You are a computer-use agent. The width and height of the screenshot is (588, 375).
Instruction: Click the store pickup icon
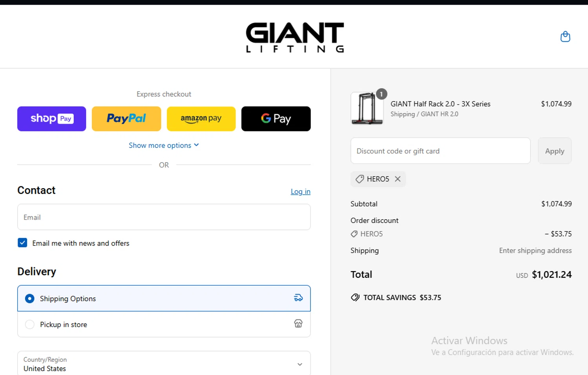tap(298, 323)
